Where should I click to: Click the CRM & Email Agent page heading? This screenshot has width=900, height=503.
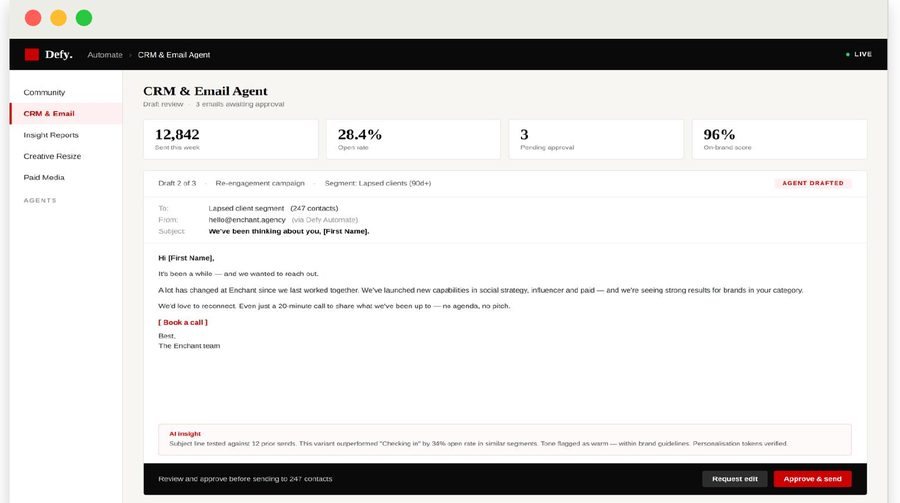205,91
